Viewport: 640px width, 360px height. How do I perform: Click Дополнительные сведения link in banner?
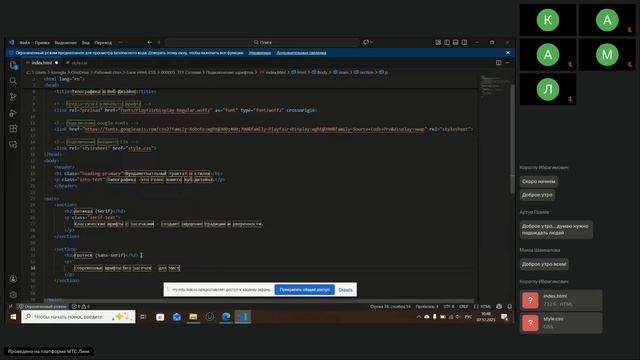[301, 53]
